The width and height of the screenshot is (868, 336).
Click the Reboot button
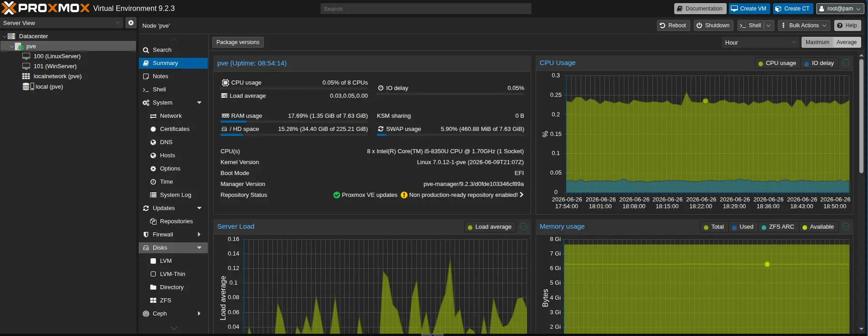673,25
